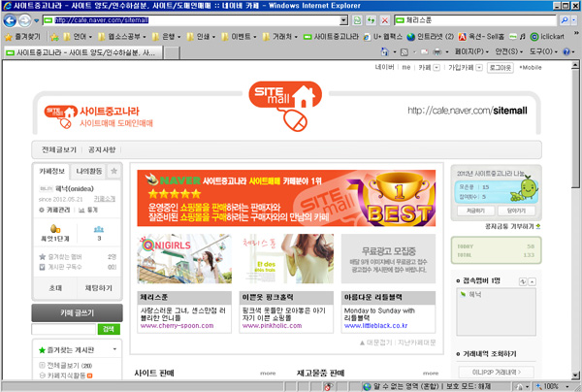582x392 pixels.
Task: Click the 로그아웃 button
Action: pos(501,68)
